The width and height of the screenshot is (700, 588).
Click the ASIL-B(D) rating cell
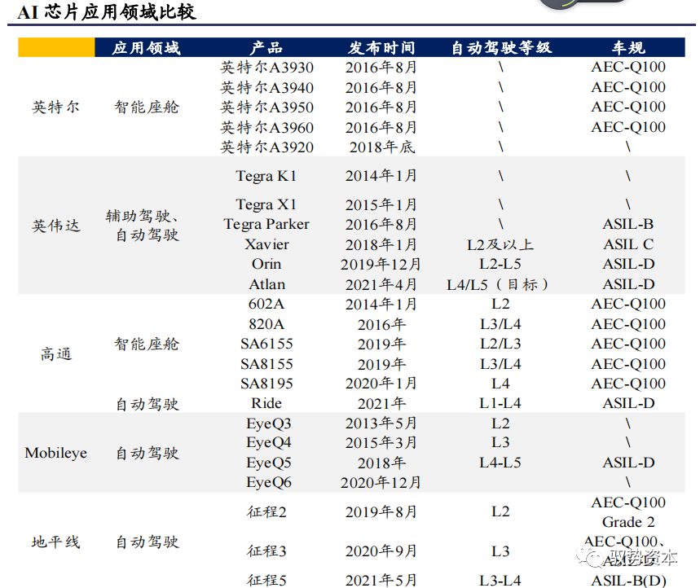[628, 581]
